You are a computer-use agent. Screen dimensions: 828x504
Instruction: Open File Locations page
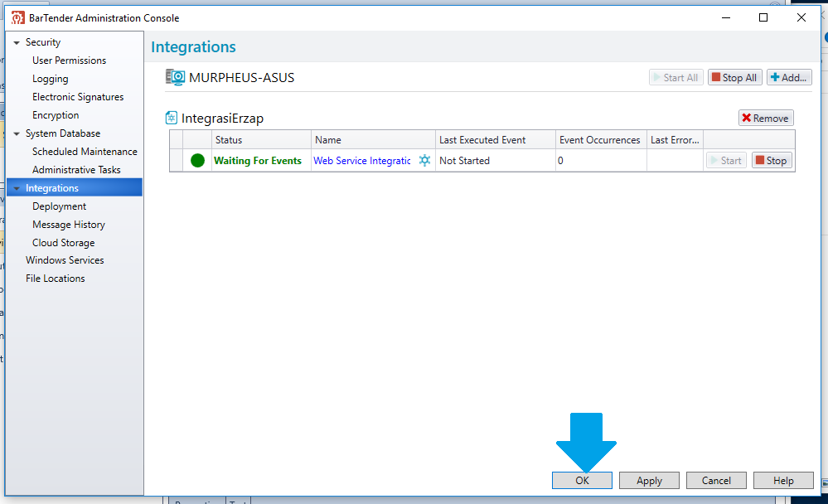(x=55, y=279)
